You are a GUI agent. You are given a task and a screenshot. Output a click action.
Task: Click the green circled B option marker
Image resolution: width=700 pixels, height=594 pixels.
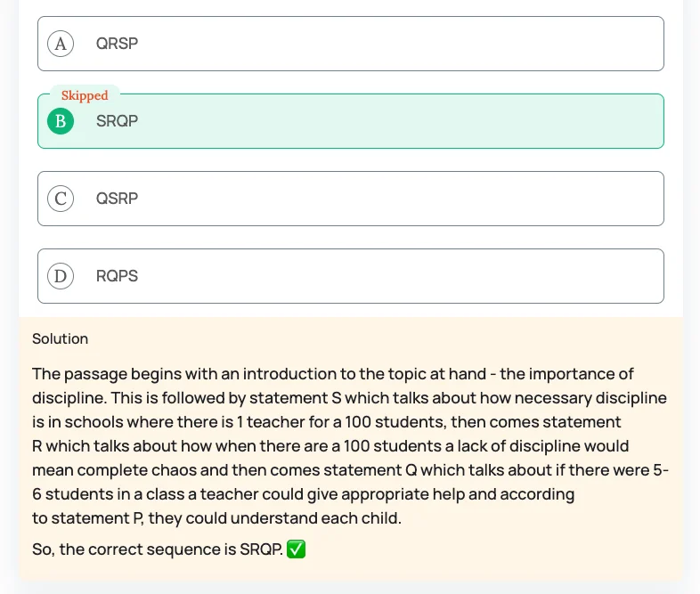[x=61, y=121]
